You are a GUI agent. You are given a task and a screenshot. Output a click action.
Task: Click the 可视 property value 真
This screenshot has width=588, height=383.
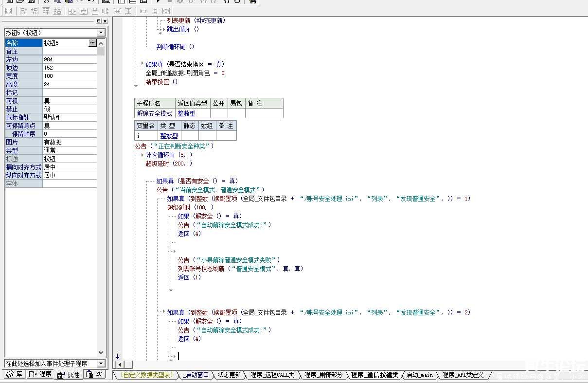coord(70,101)
